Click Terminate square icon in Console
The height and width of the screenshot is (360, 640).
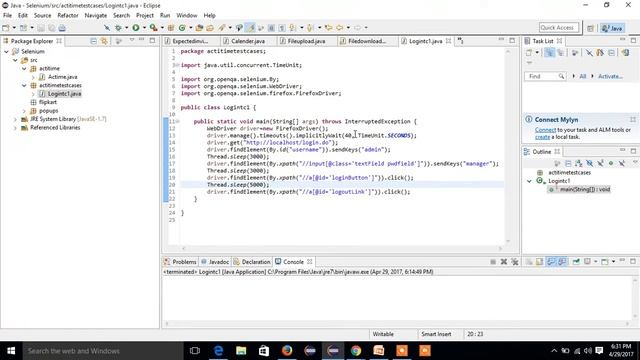point(493,262)
